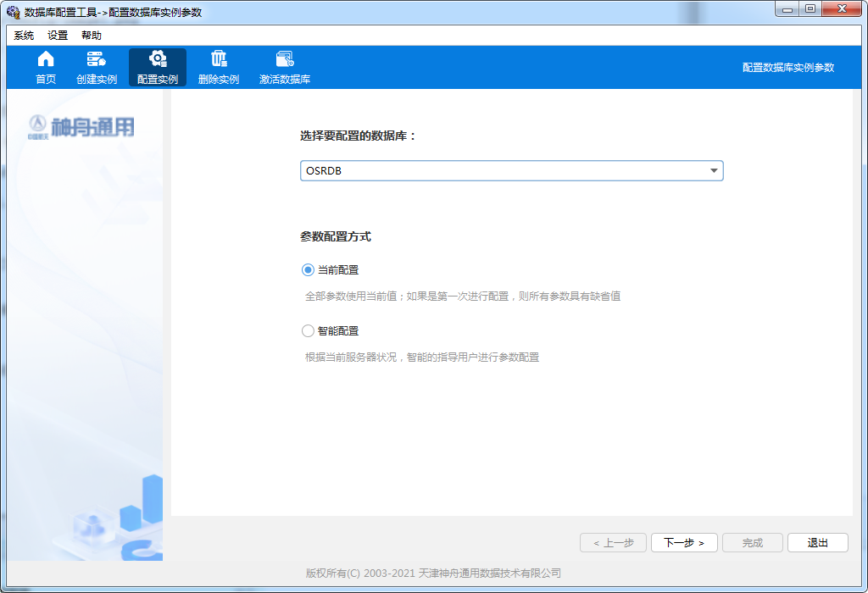Expand the OSRDB database dropdown
The width and height of the screenshot is (868, 593).
click(714, 171)
